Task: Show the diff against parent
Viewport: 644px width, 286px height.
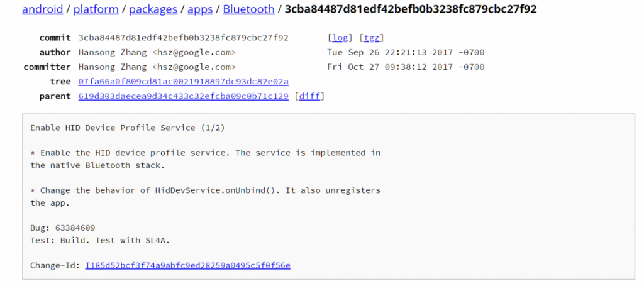Action: click(x=309, y=96)
